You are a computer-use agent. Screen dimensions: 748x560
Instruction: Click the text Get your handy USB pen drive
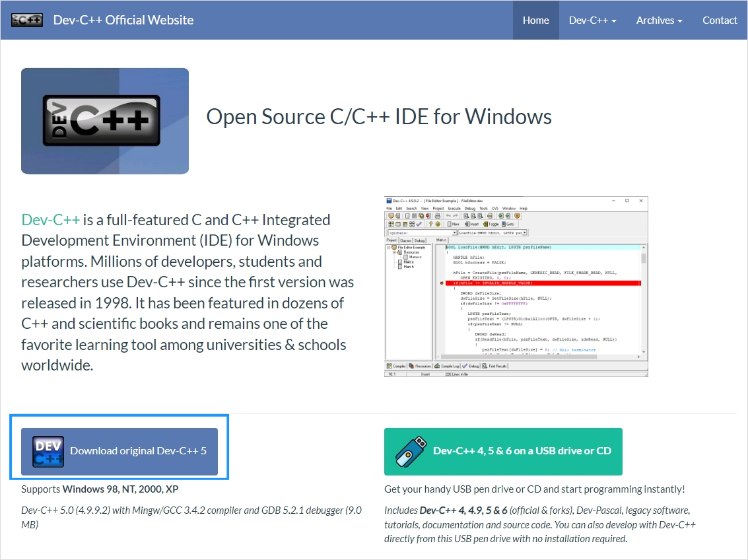pos(534,489)
